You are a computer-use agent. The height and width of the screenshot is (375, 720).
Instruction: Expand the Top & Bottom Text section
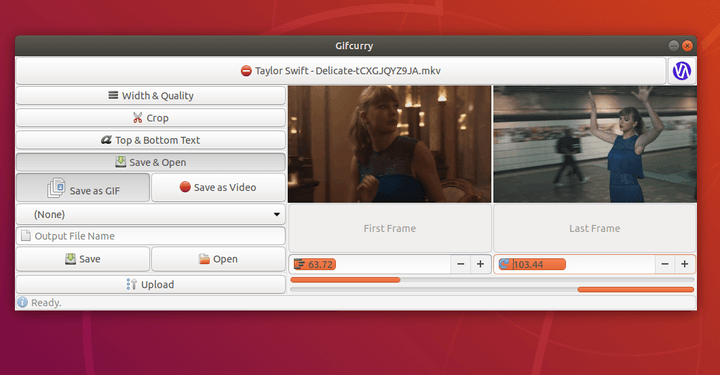pyautogui.click(x=151, y=140)
